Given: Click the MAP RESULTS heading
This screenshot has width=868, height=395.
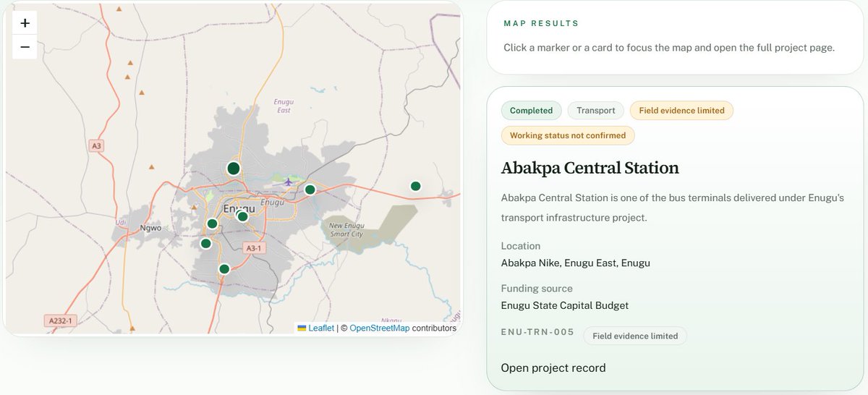Looking at the screenshot, I should click(542, 24).
